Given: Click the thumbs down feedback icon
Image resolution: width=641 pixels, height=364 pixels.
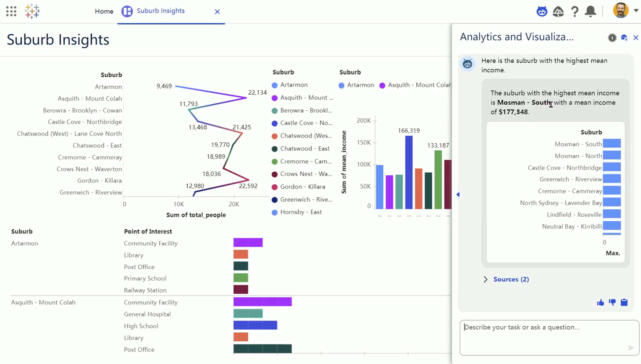Looking at the screenshot, I should pos(612,302).
